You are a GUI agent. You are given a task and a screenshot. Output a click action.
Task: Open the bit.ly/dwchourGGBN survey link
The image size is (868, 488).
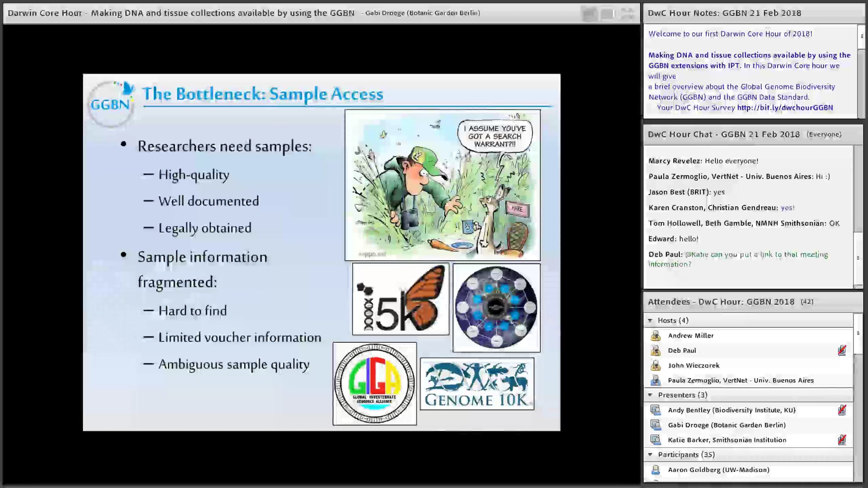(x=785, y=108)
